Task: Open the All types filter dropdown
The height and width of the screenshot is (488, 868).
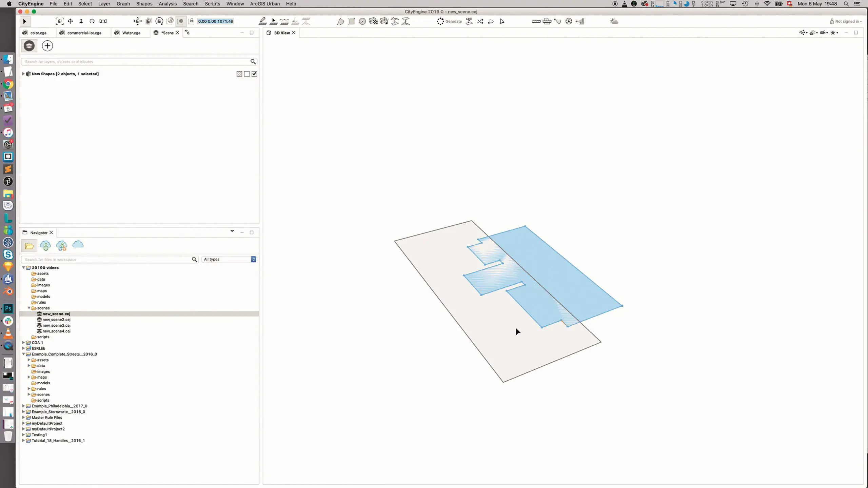Action: (x=229, y=259)
